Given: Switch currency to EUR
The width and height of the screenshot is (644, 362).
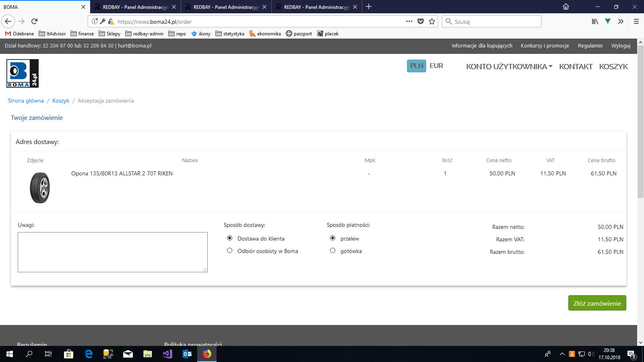Looking at the screenshot, I should [x=436, y=66].
